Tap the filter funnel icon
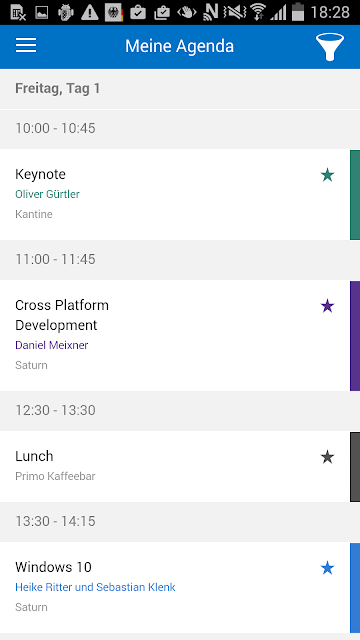Image resolution: width=360 pixels, height=640 pixels. pyautogui.click(x=329, y=47)
